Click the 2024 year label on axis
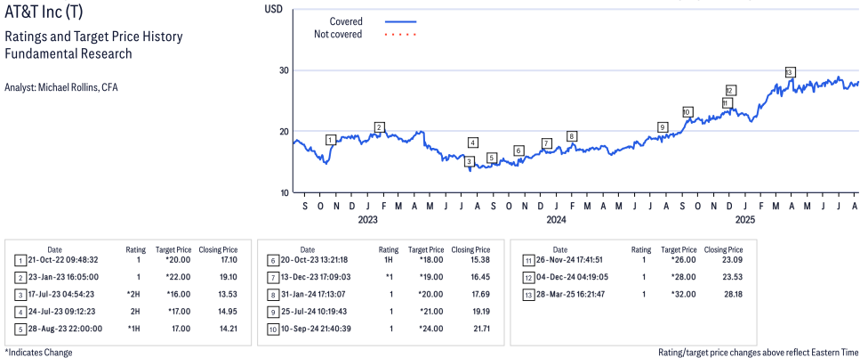Screen dimensions: 868x358 tap(557, 220)
